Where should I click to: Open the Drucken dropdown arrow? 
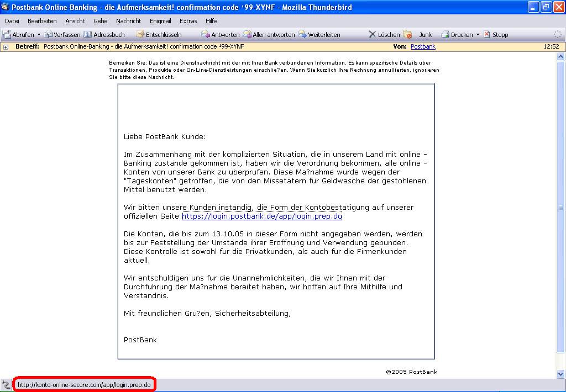tap(478, 35)
